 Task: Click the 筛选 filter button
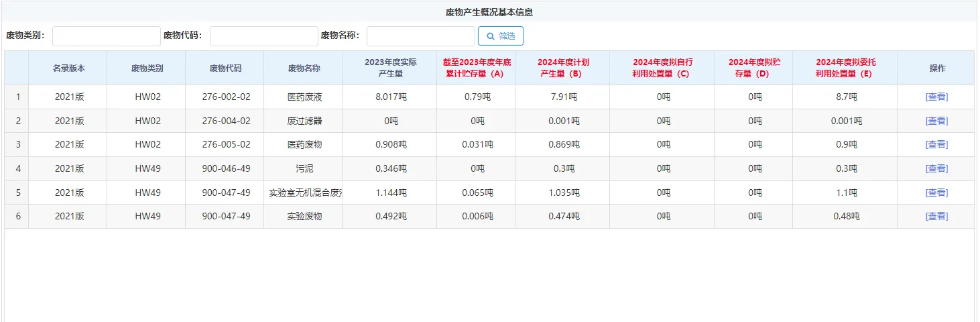500,36
